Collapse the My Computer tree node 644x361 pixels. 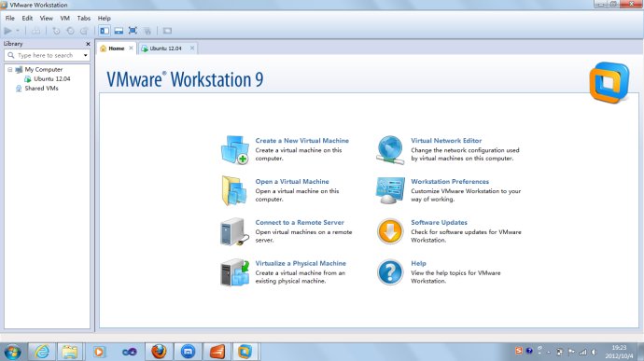(x=10, y=69)
